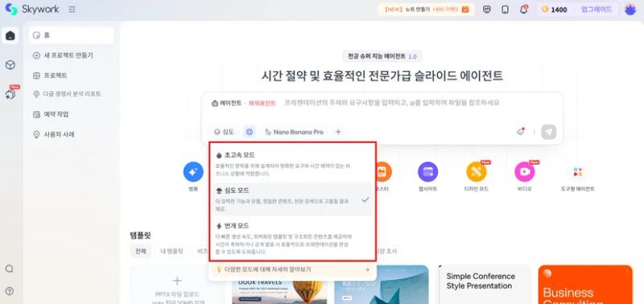Open the 심도 mode dropdown
The height and width of the screenshot is (304, 644).
coord(224,132)
